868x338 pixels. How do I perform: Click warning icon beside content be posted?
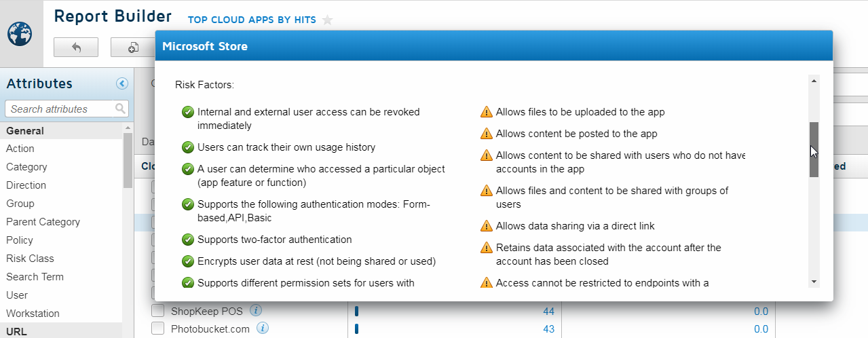click(486, 134)
